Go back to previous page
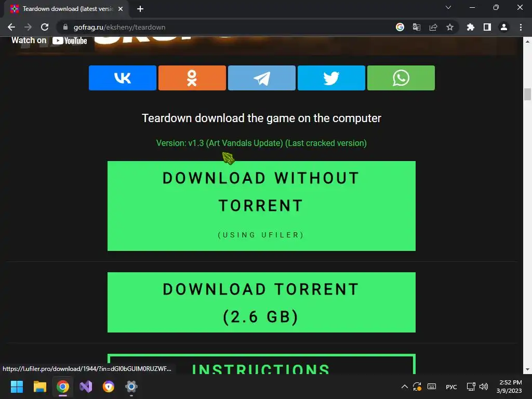The image size is (532, 399). click(11, 27)
